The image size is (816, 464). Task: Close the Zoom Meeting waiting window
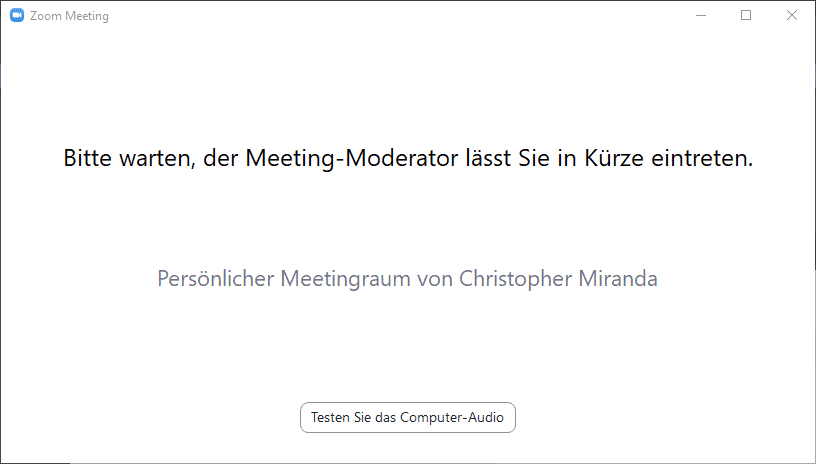[x=792, y=16]
